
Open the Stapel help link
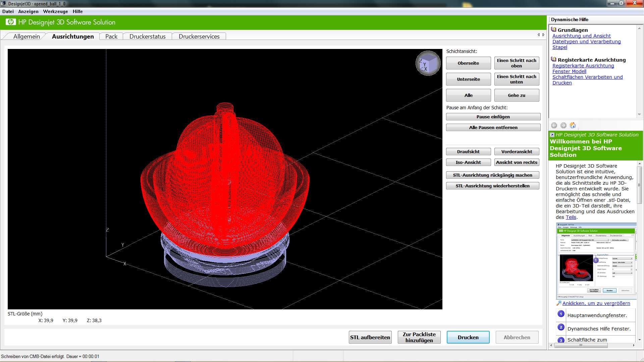(560, 47)
